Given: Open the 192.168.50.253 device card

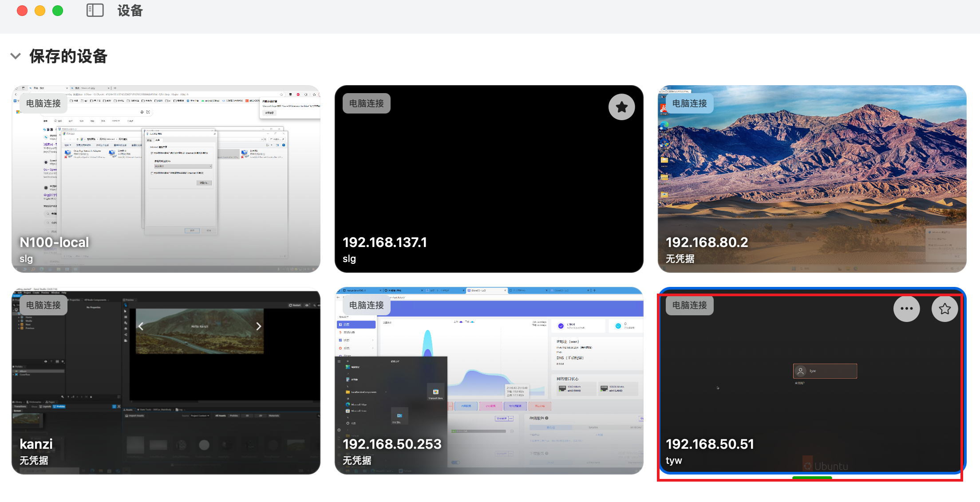Looking at the screenshot, I should coord(489,380).
